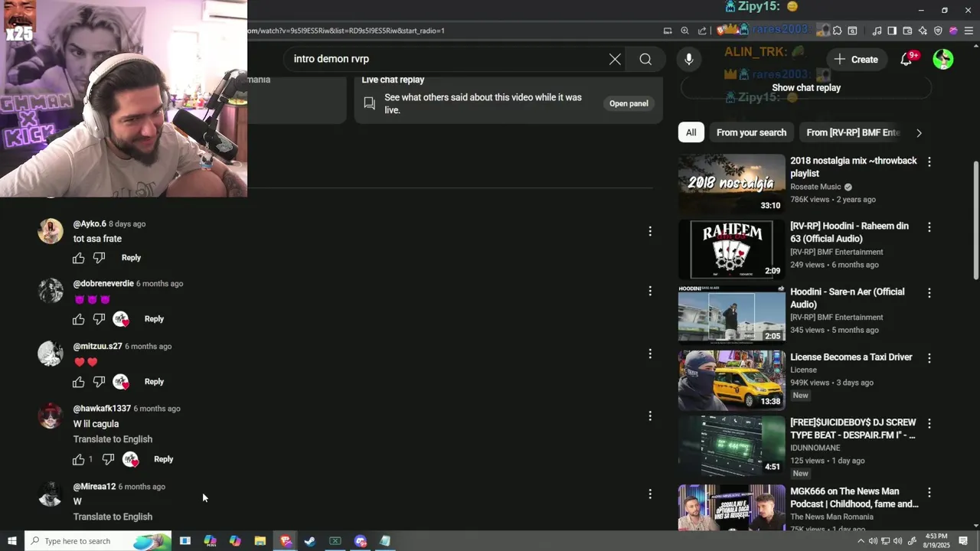Select the From your search chip
The image size is (980, 551).
[x=751, y=132]
